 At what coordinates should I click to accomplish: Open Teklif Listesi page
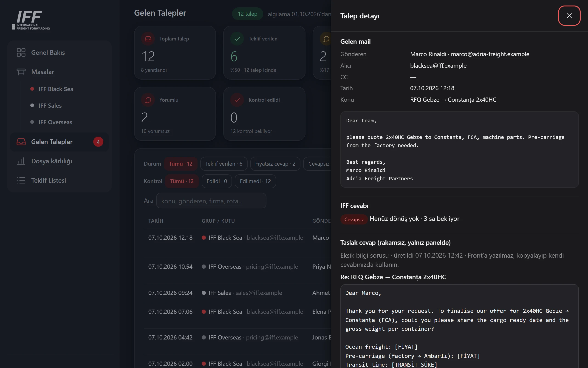(59, 180)
